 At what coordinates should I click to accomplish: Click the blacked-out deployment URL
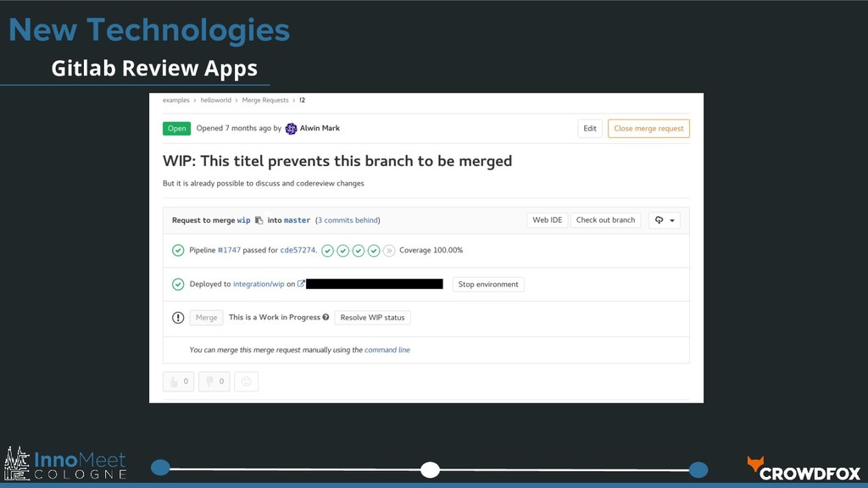click(x=375, y=284)
